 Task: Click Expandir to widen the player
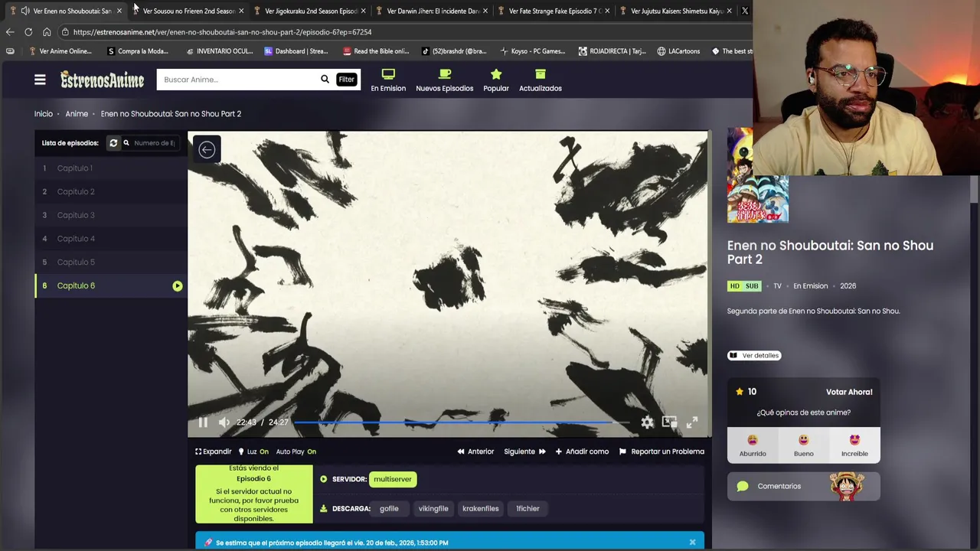213,452
